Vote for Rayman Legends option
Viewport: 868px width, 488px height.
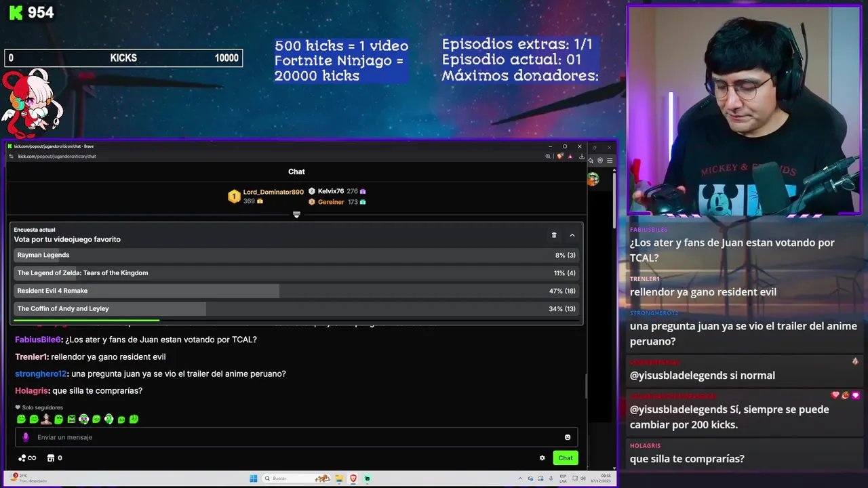pos(296,255)
